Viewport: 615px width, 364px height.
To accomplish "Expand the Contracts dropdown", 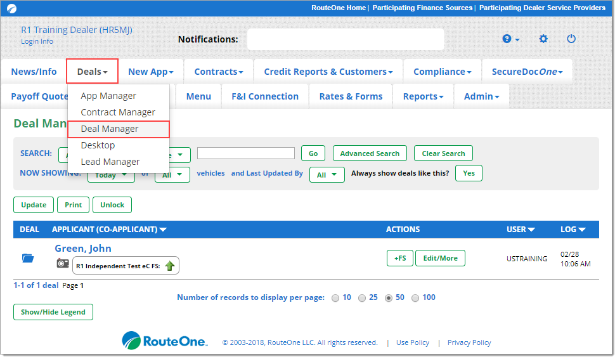I will pyautogui.click(x=219, y=72).
